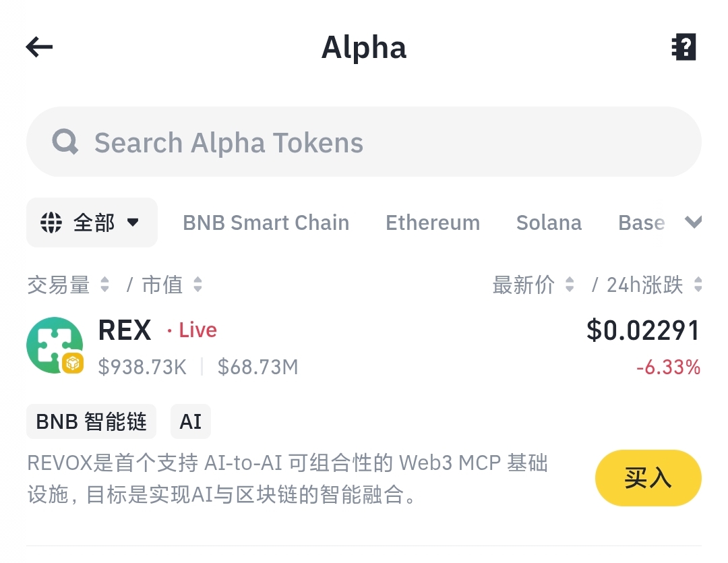Screen dimensions: 728x563
Task: Toggle sort arrows next to 最新价
Action: (570, 285)
